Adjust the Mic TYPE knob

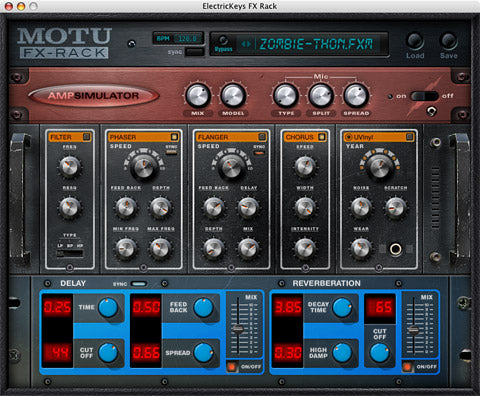286,95
